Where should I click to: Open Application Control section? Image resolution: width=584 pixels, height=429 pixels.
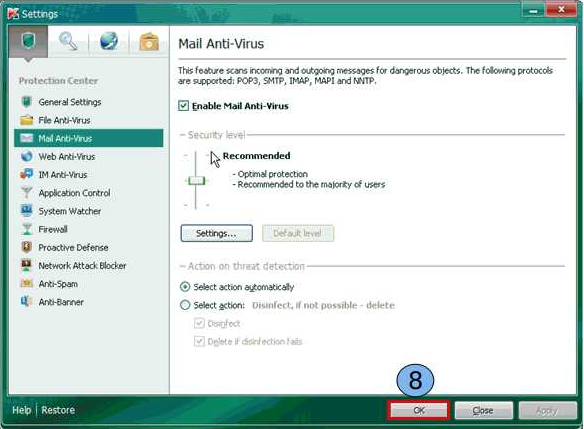point(74,193)
